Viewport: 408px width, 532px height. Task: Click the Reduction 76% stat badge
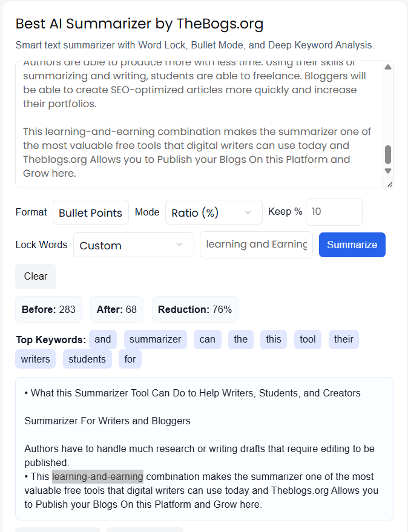pos(195,309)
